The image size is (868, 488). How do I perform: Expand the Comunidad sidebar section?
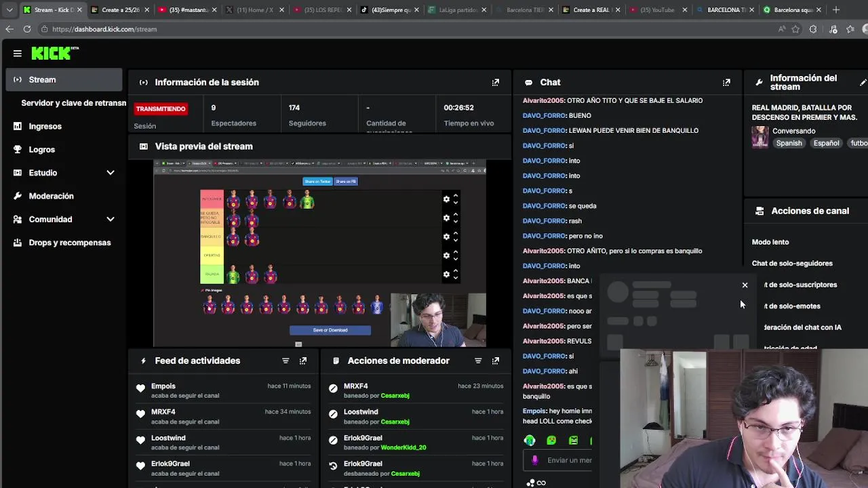click(64, 220)
